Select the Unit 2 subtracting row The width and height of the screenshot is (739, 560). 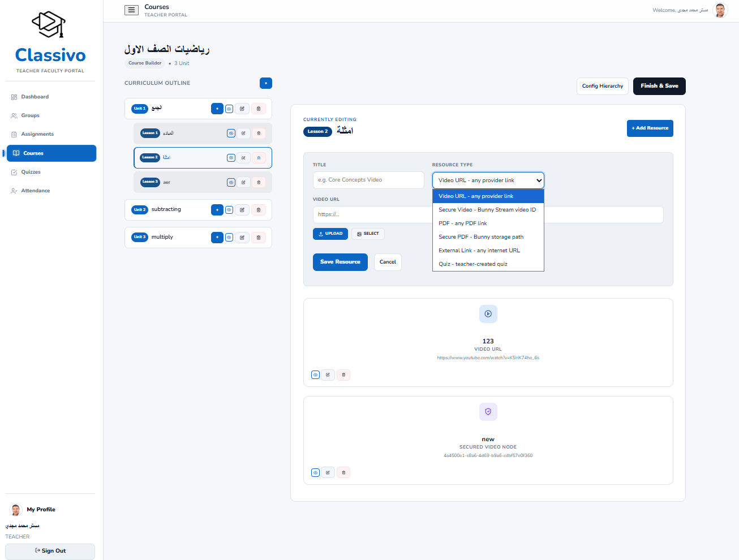tap(198, 210)
